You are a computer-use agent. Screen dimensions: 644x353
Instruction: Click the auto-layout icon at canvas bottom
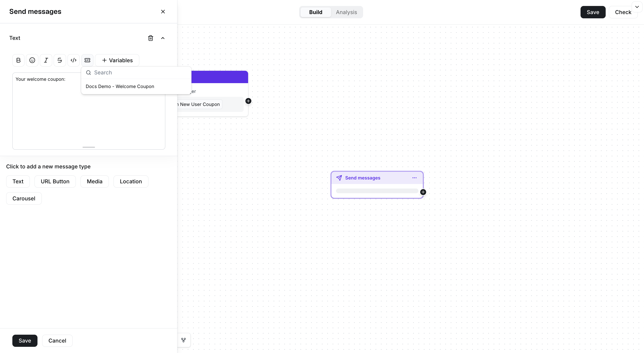pyautogui.click(x=184, y=340)
